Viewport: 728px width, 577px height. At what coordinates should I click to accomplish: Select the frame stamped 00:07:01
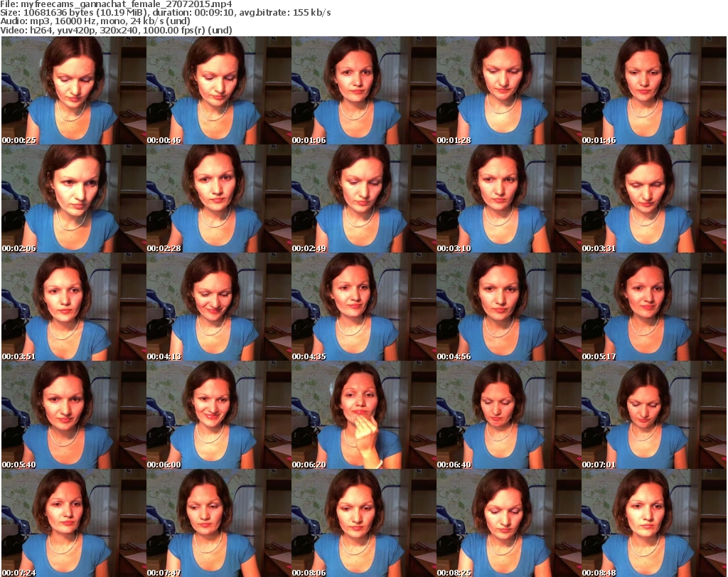(654, 415)
